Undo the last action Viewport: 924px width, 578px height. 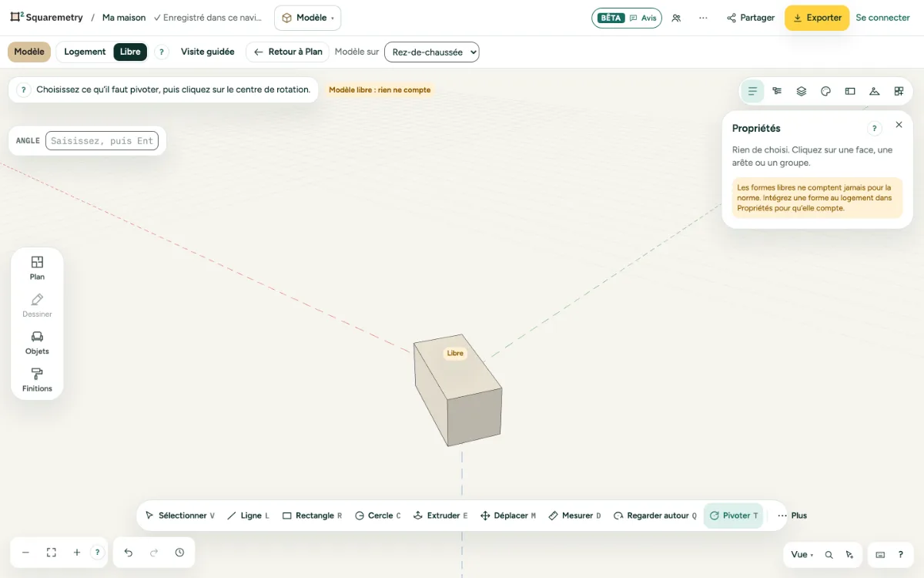point(129,553)
